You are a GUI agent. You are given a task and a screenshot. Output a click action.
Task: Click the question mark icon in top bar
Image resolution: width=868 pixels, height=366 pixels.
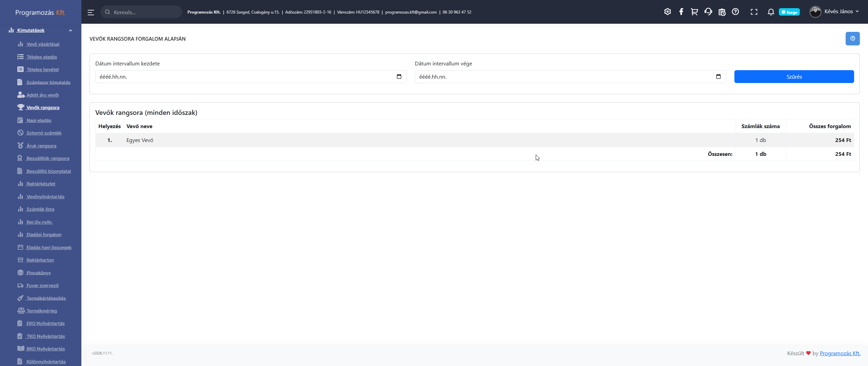735,12
